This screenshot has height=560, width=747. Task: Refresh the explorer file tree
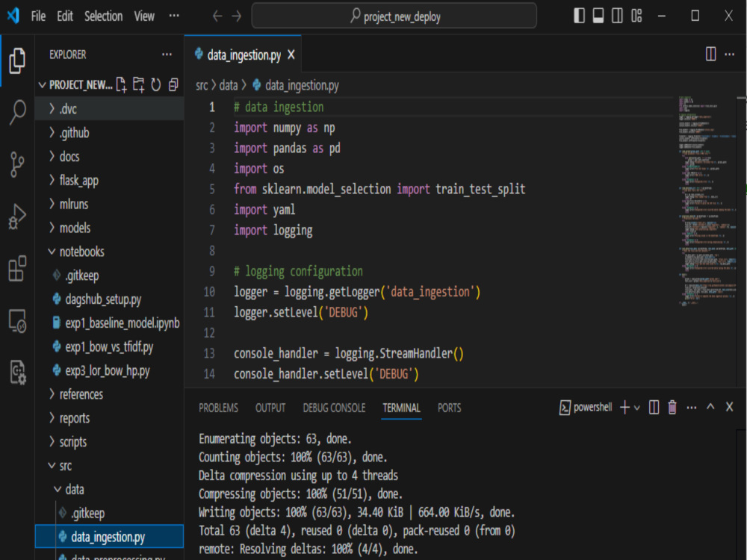[156, 85]
